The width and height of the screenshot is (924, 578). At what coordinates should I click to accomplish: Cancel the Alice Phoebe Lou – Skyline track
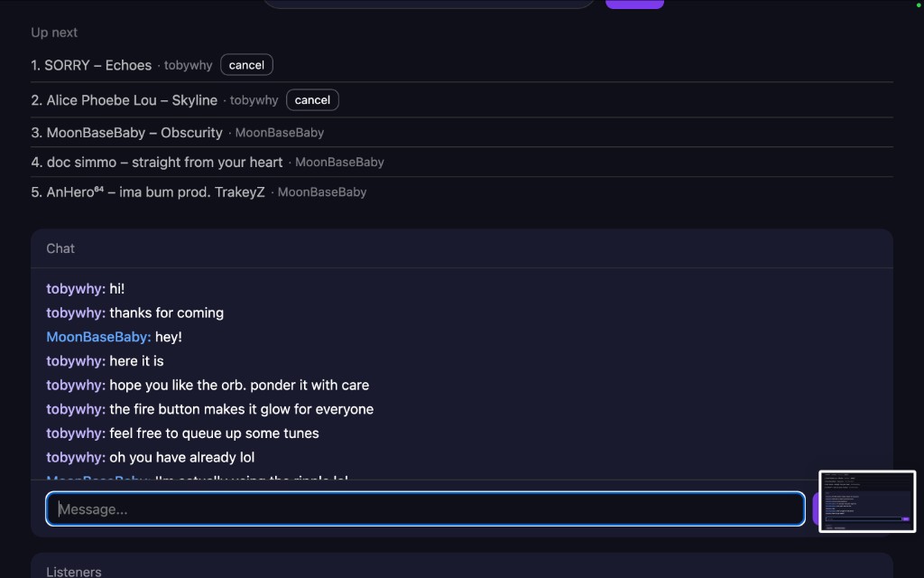(x=312, y=100)
